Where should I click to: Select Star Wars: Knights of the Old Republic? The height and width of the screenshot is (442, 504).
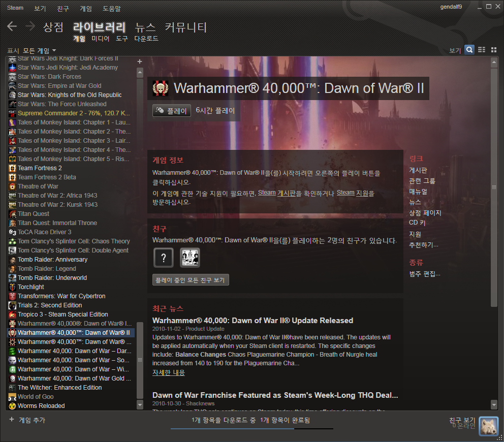71,95
